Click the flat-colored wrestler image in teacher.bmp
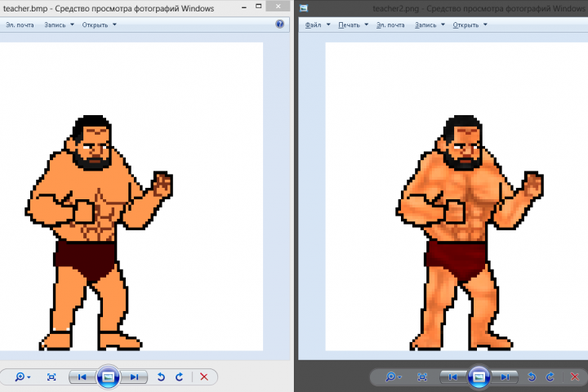The image size is (588, 392). tap(99, 233)
